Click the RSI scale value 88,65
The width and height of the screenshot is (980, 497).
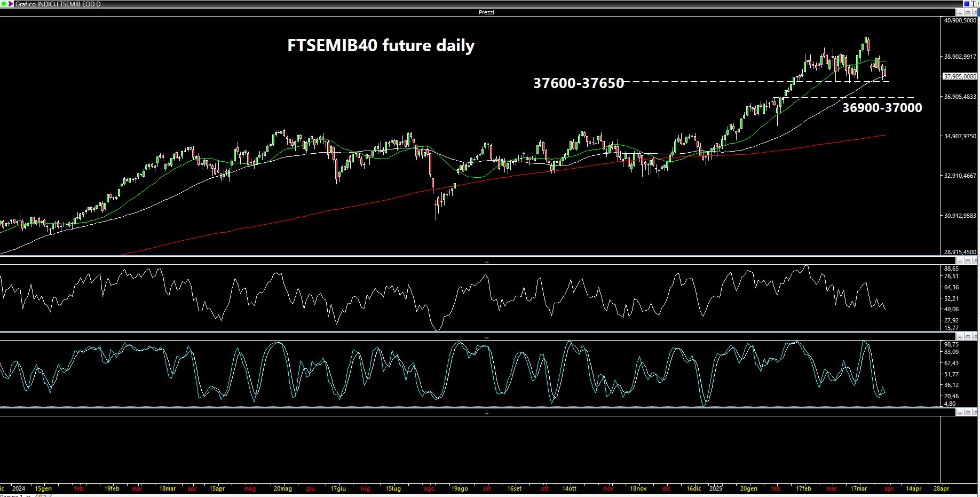[951, 269]
